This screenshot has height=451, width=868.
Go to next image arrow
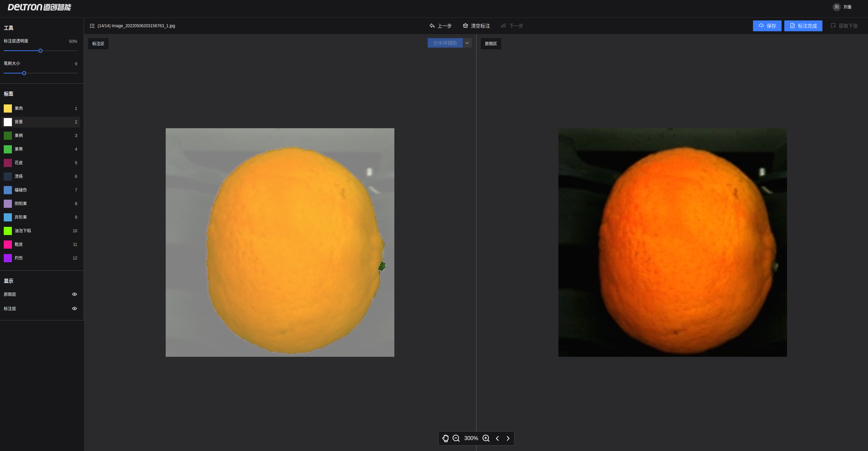pos(508,438)
